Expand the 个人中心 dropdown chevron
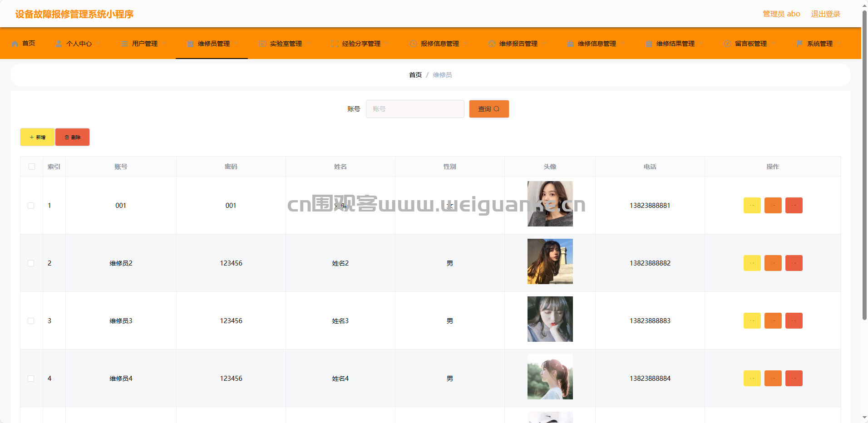Screen dimensions: 868x423 pyautogui.click(x=98, y=44)
